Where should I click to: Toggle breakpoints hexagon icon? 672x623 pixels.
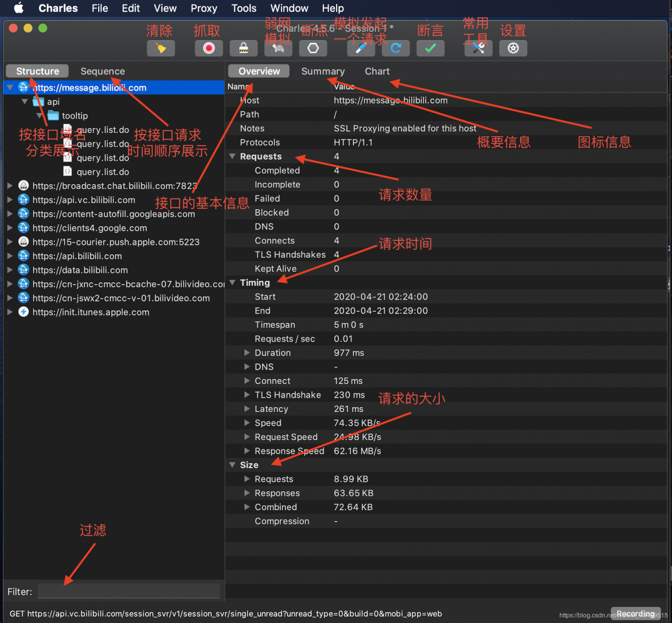coord(313,48)
